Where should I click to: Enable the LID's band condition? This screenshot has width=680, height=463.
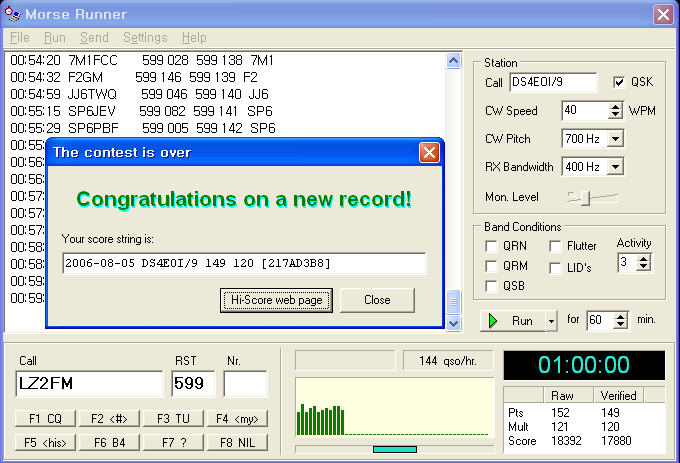click(555, 268)
